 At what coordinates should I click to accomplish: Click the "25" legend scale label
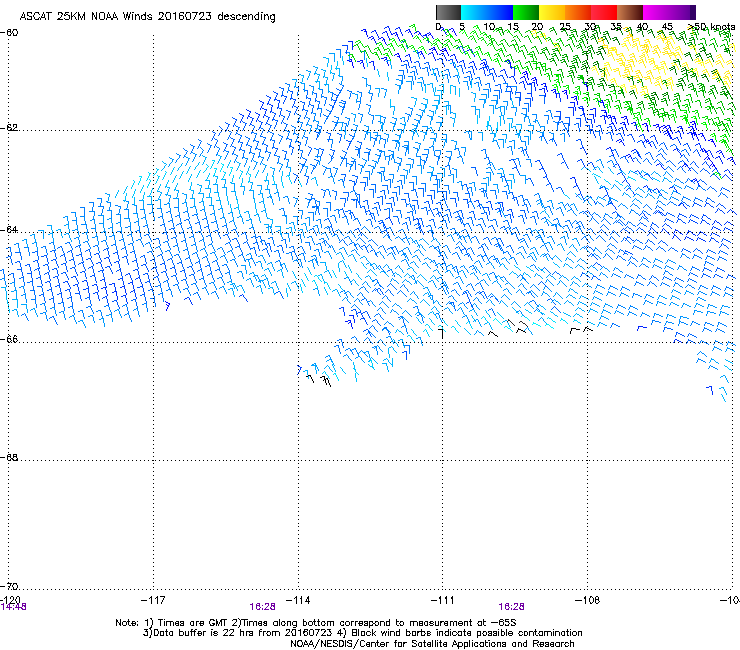[x=565, y=26]
